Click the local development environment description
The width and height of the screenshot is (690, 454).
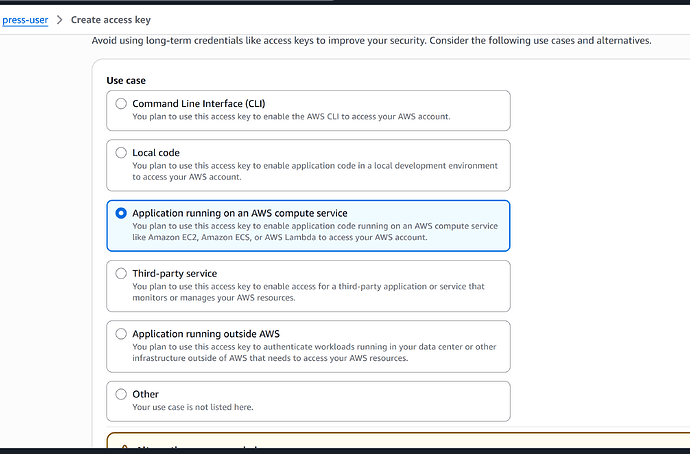pos(315,171)
